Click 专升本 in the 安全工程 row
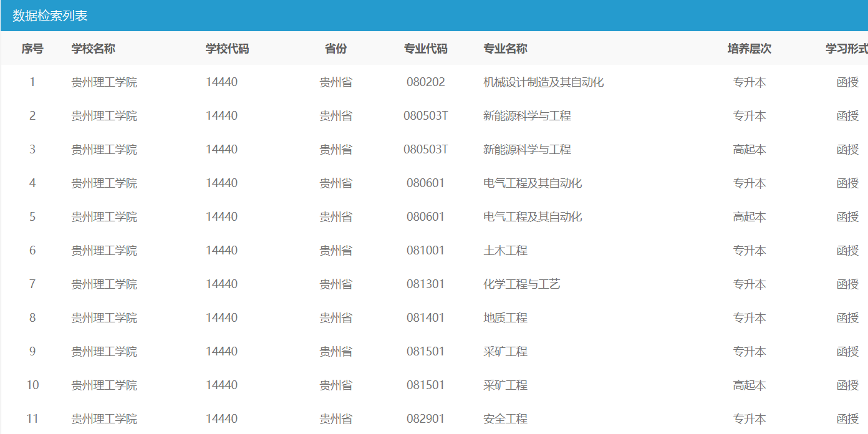 [750, 419]
